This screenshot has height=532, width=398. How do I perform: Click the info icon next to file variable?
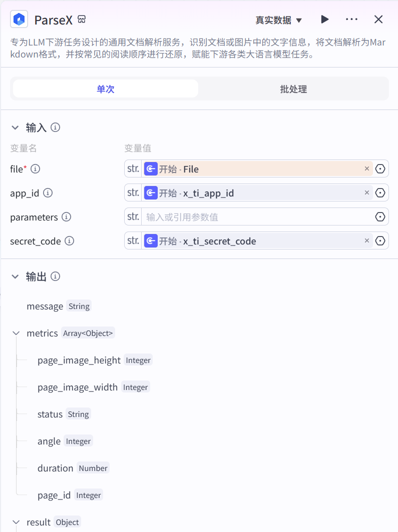[x=36, y=169]
